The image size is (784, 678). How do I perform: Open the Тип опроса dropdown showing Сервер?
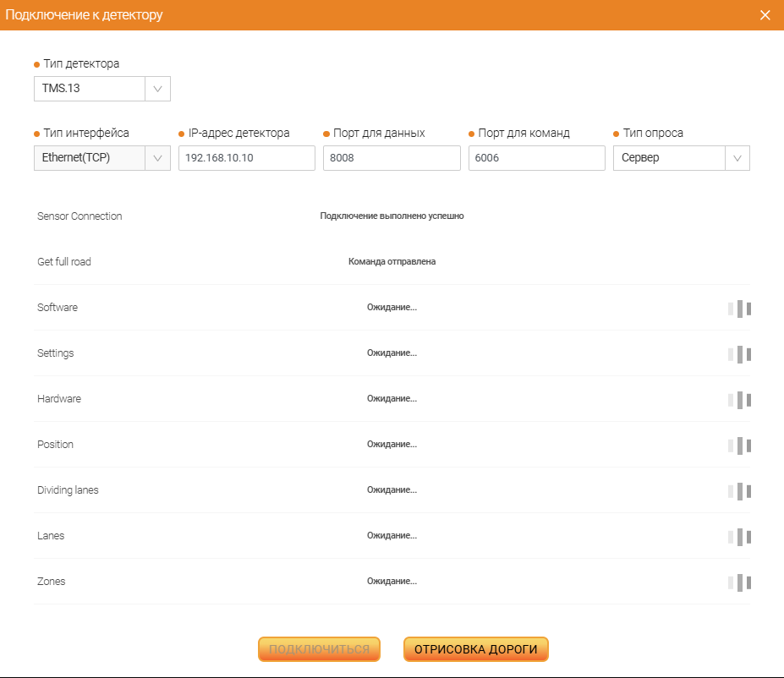click(x=737, y=157)
